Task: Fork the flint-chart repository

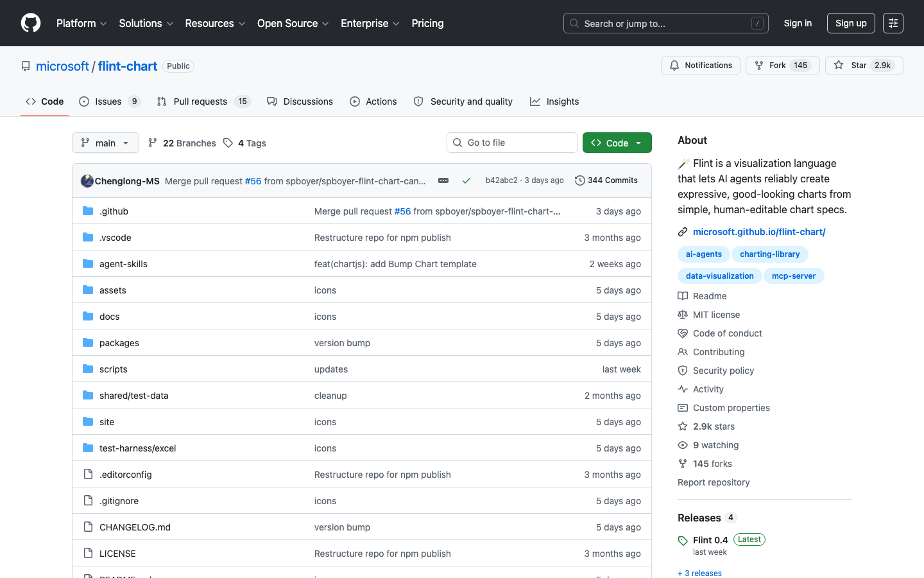Action: (x=783, y=66)
